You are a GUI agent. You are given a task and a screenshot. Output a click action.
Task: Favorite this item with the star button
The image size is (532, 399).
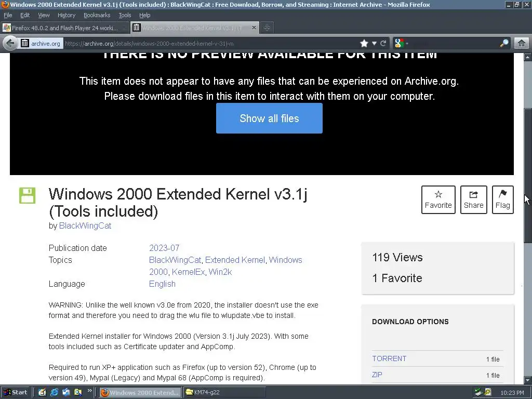coord(438,199)
